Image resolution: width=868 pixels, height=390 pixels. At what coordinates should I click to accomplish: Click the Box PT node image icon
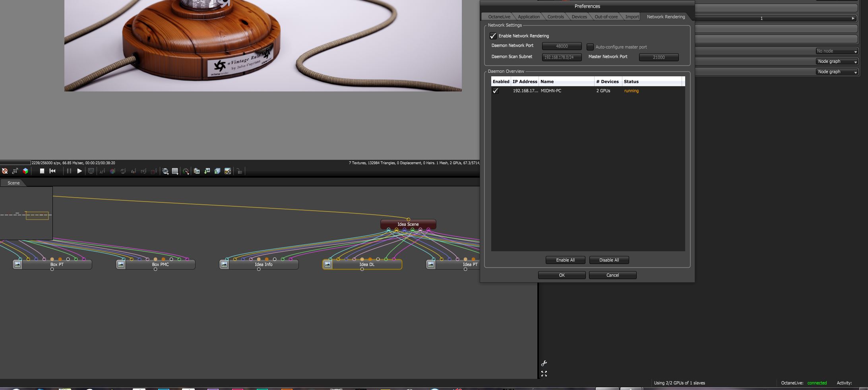tap(17, 264)
